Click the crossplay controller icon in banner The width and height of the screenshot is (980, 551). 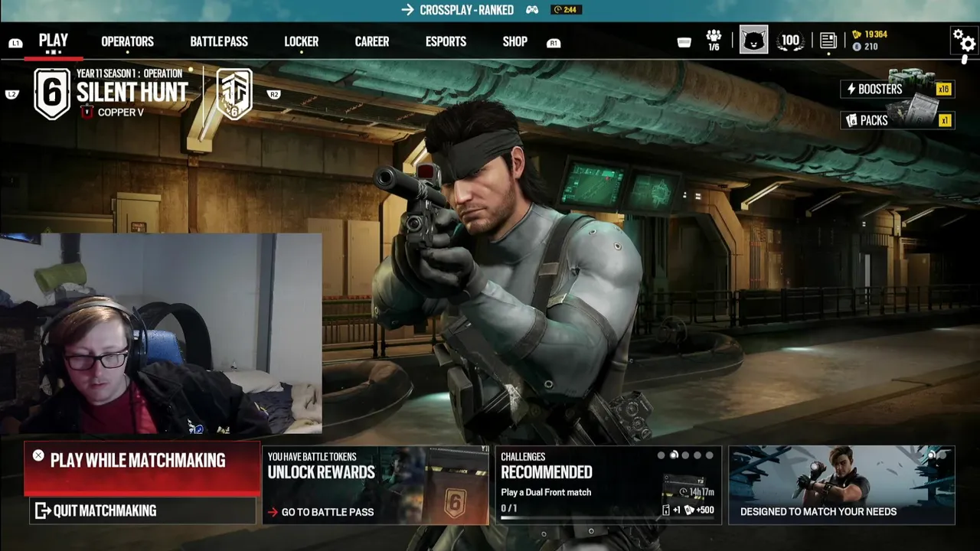point(531,10)
